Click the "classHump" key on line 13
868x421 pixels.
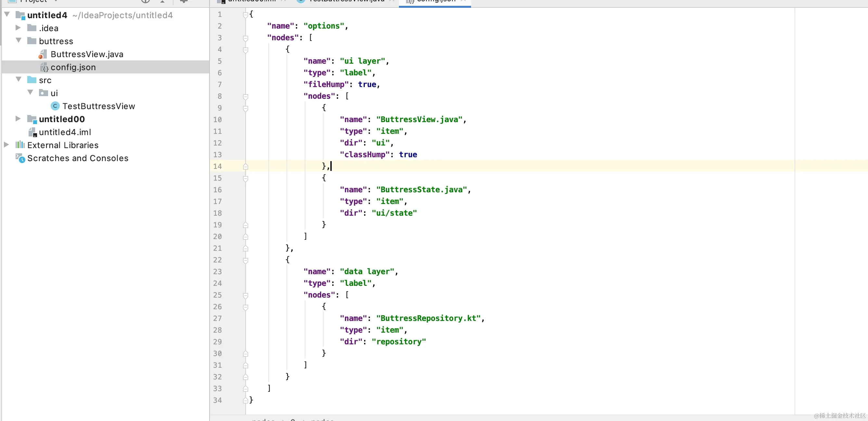click(365, 154)
